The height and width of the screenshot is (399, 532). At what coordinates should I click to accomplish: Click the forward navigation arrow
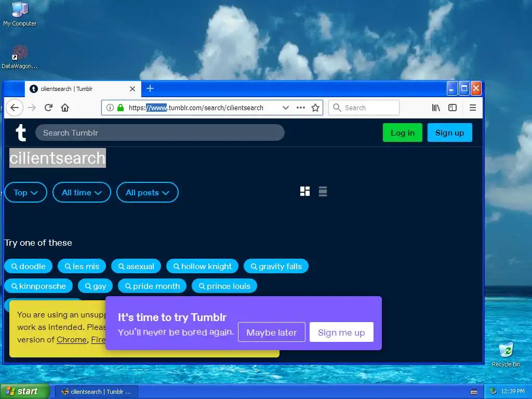tap(32, 108)
